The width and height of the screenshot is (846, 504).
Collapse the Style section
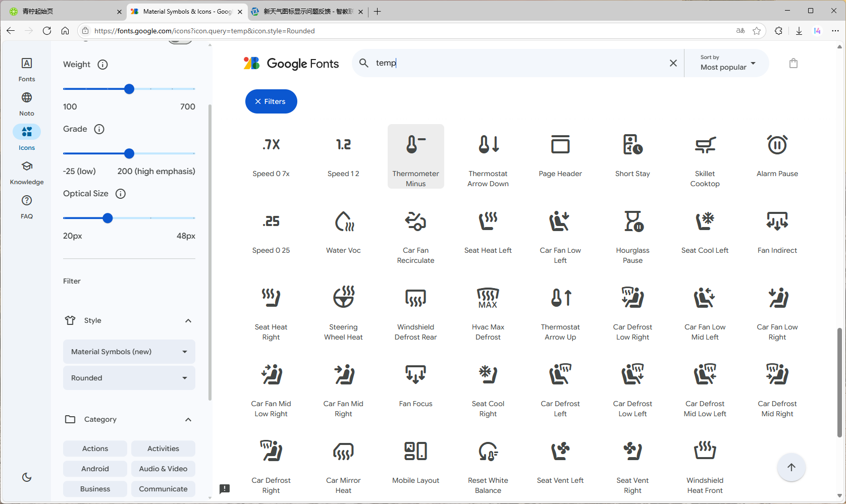click(188, 320)
